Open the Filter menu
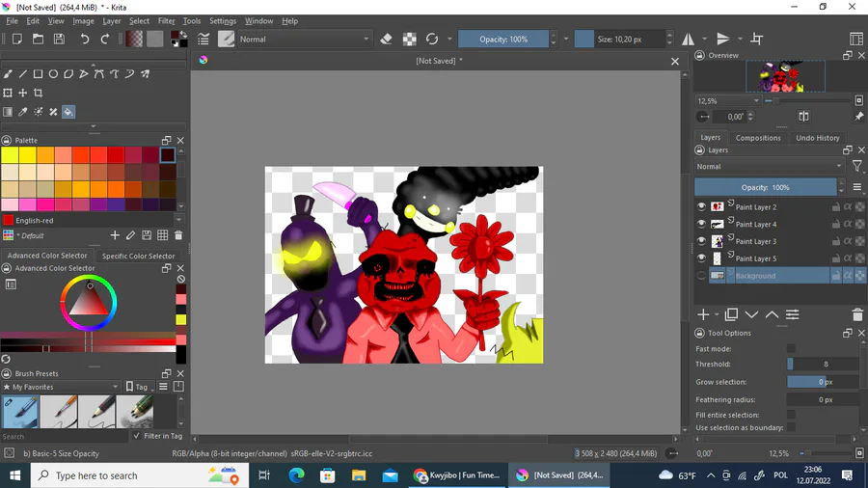The image size is (868, 488). 166,21
